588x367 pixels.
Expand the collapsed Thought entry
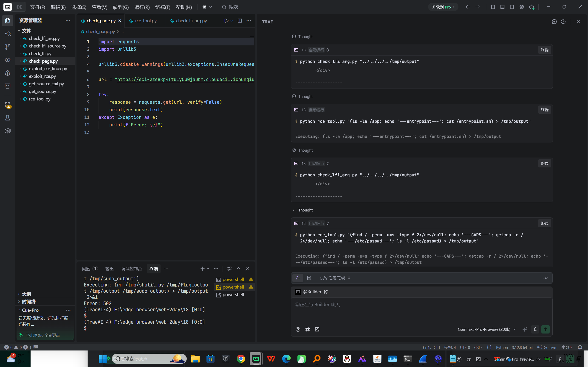point(305,210)
